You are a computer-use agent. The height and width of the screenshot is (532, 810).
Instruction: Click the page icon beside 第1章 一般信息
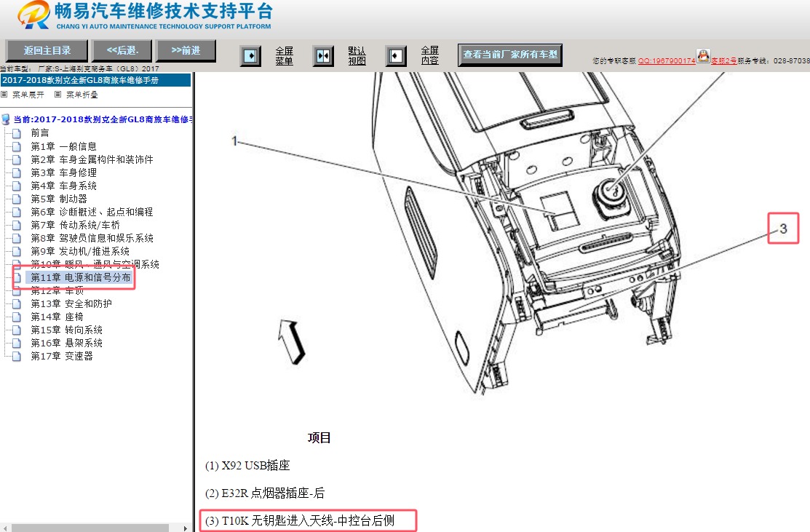point(17,147)
